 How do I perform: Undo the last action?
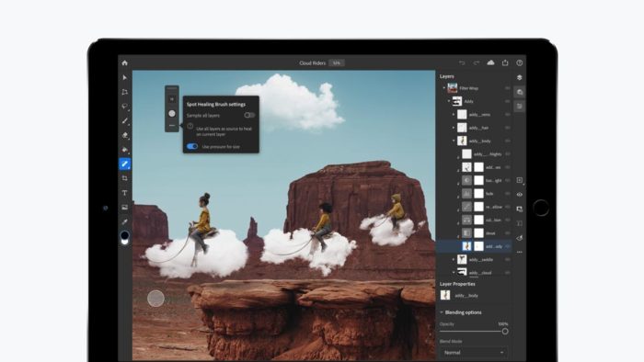462,62
